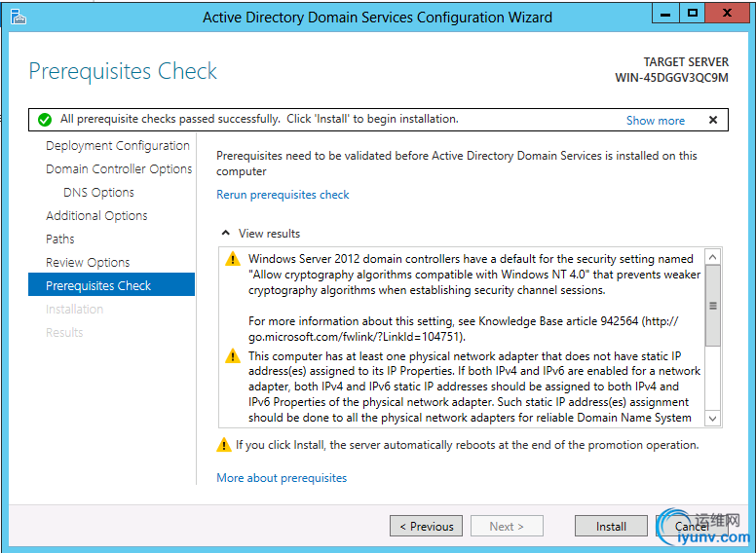The width and height of the screenshot is (756, 553).
Task: Minimize the configuration wizard window
Action: (665, 14)
